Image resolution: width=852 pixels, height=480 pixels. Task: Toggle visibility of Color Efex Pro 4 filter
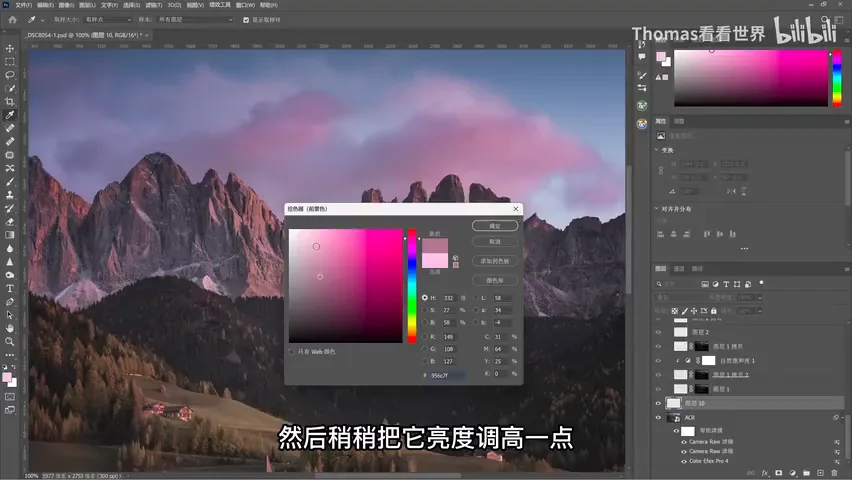pyautogui.click(x=684, y=461)
